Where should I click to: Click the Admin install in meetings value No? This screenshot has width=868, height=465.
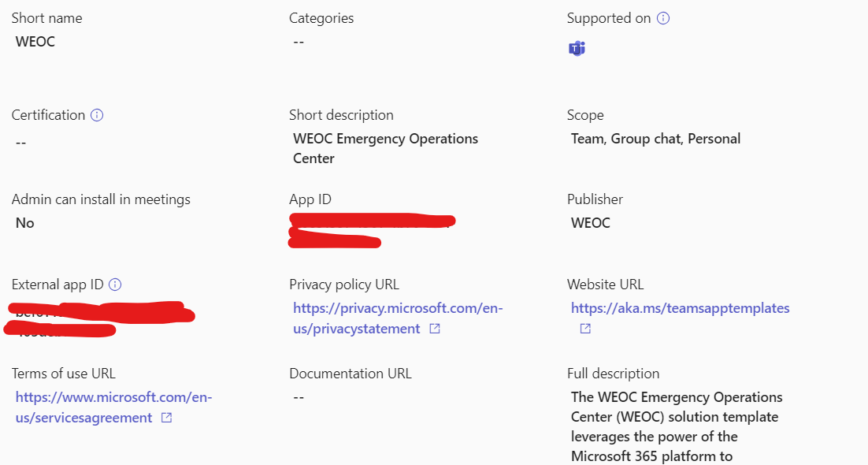coord(24,222)
